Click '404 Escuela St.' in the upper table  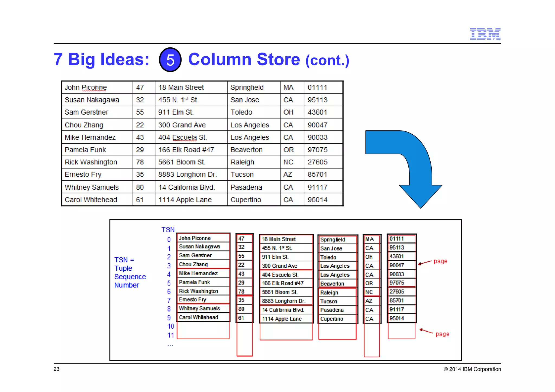click(x=183, y=137)
